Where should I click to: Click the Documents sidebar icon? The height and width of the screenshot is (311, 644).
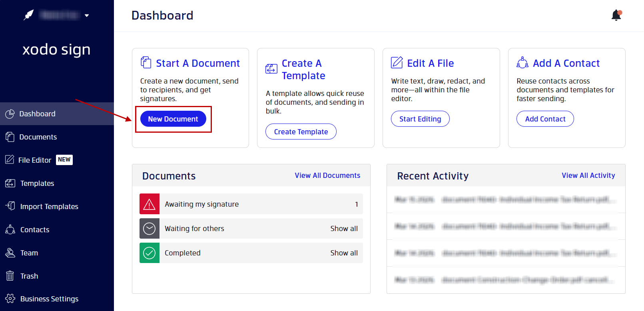(10, 137)
